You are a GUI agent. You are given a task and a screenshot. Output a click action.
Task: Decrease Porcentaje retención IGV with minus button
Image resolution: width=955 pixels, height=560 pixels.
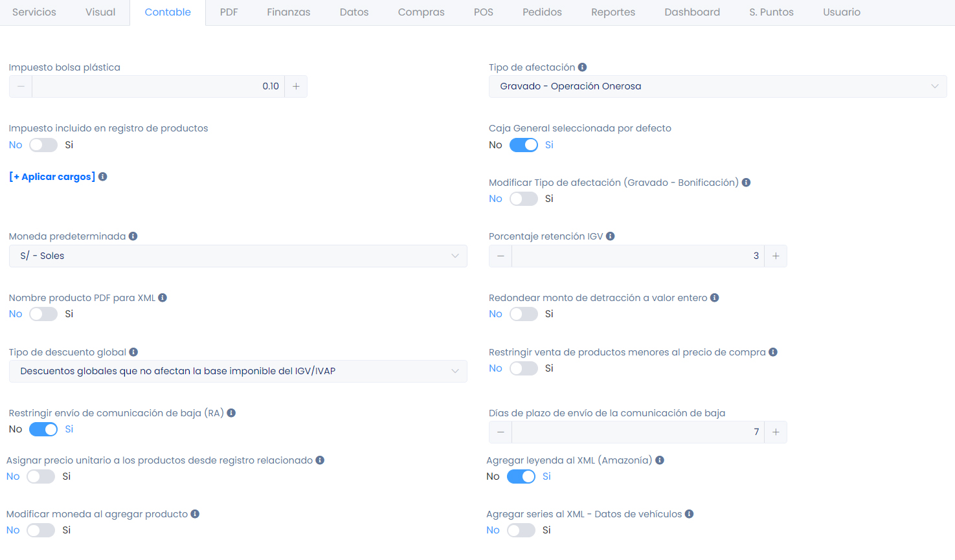click(x=500, y=256)
